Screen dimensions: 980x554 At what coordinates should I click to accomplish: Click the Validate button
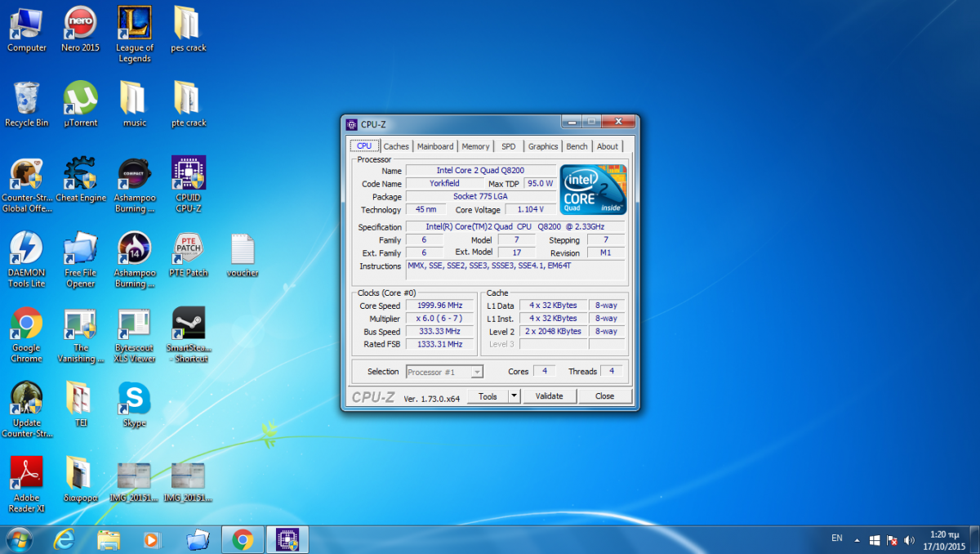(x=549, y=396)
